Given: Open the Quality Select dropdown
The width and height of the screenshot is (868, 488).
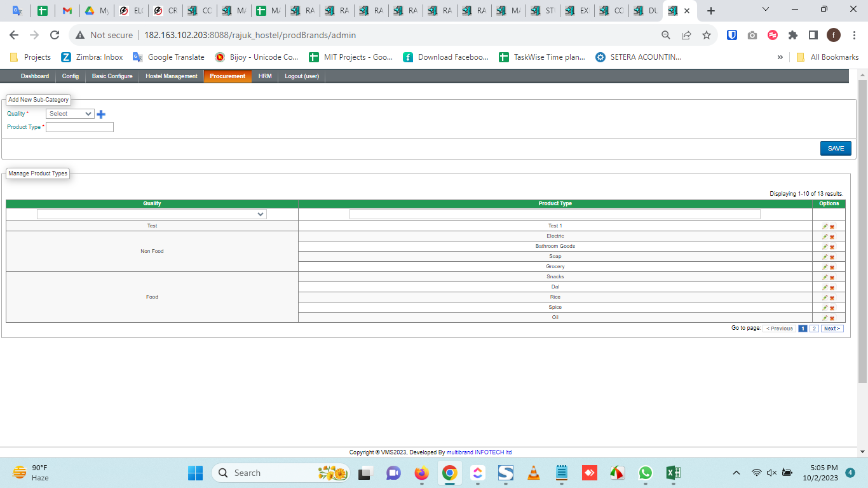Looking at the screenshot, I should pos(70,114).
